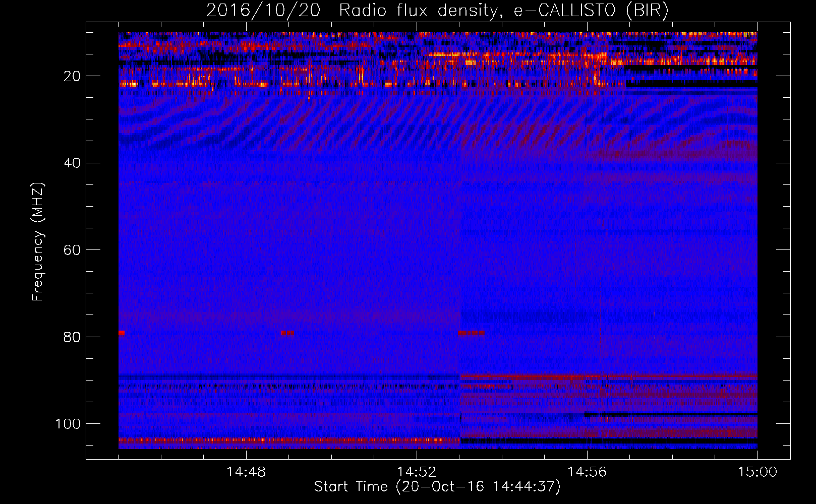Click the frequency tick label 100

pyautogui.click(x=68, y=424)
